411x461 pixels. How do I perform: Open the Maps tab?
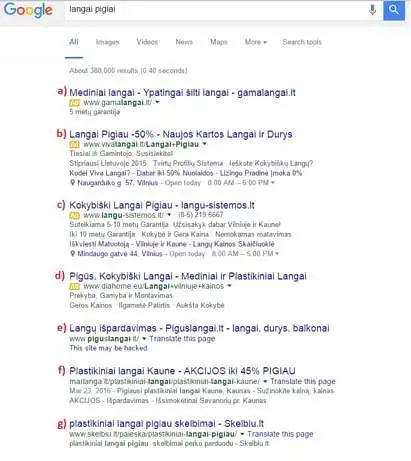pyautogui.click(x=219, y=42)
